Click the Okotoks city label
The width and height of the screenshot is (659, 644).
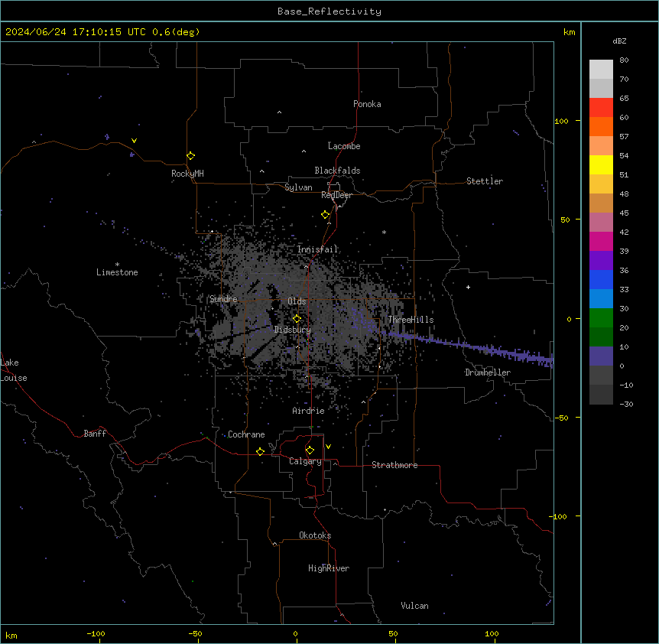point(315,535)
